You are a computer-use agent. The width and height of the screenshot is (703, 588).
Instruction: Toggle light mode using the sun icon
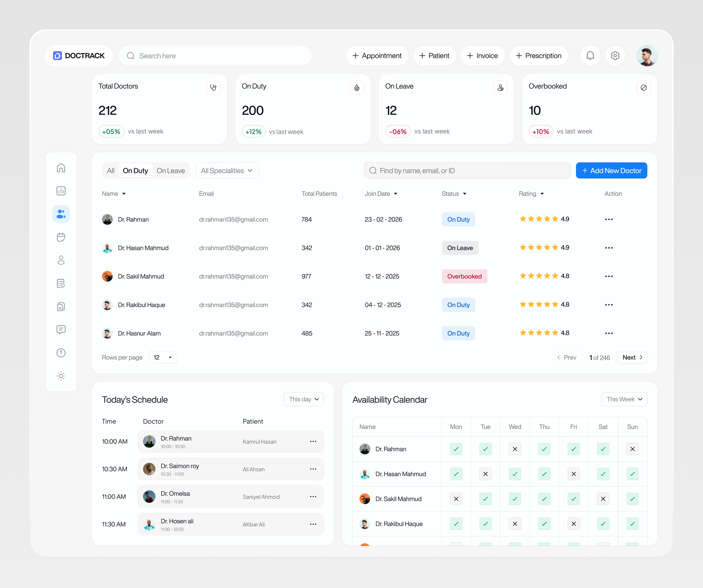tap(61, 376)
